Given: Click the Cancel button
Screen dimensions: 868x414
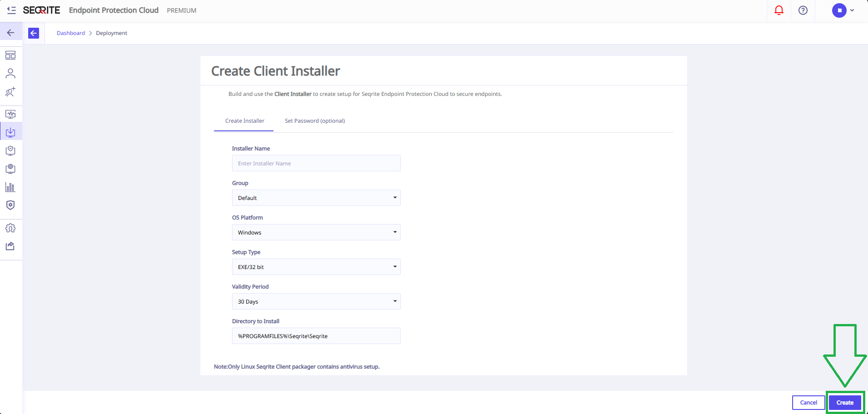Looking at the screenshot, I should click(808, 403).
